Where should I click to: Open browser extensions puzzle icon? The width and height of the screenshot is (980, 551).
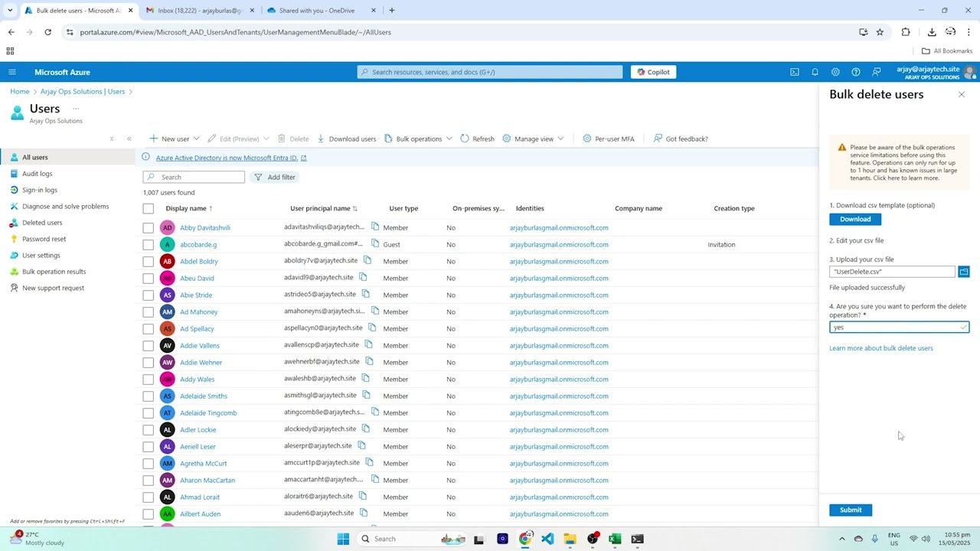click(906, 32)
